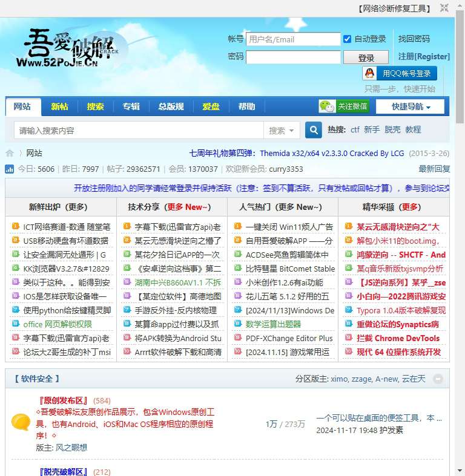Open 网络诊断修复工具 link at top
Image resolution: width=465 pixels, height=476 pixels.
coord(394,8)
